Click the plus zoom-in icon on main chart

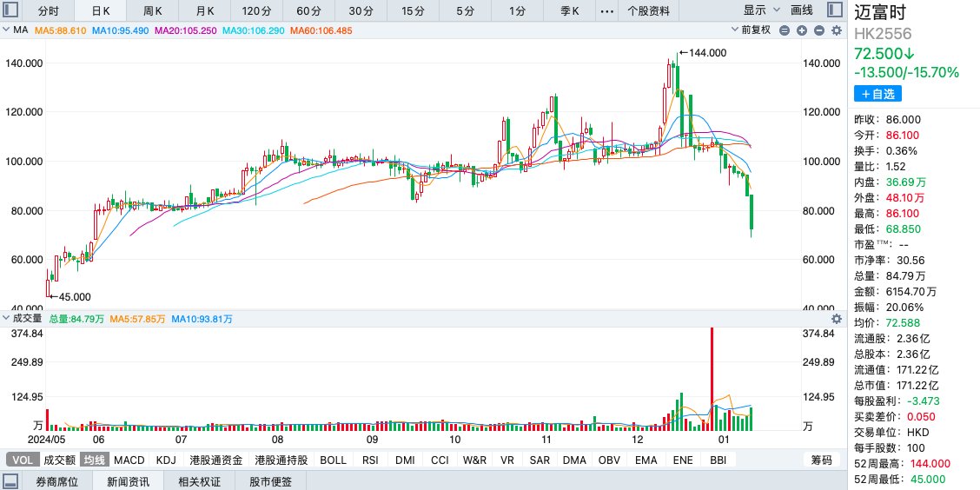[x=800, y=30]
